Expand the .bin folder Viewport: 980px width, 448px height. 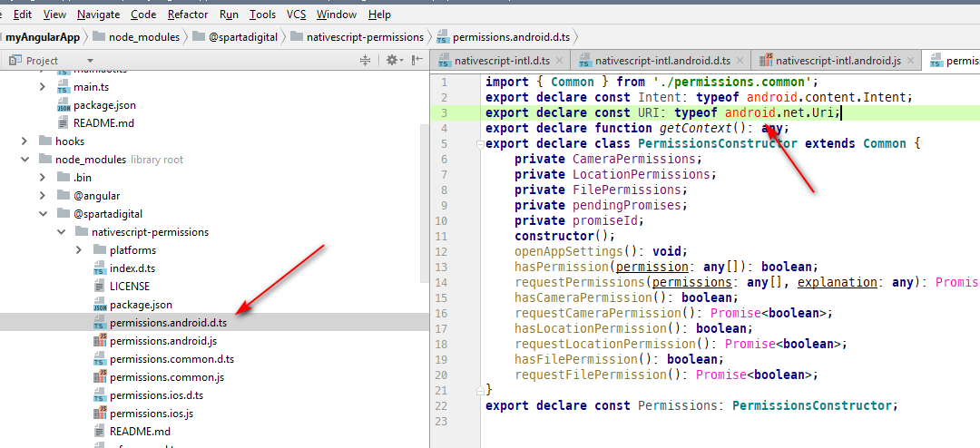click(x=43, y=178)
